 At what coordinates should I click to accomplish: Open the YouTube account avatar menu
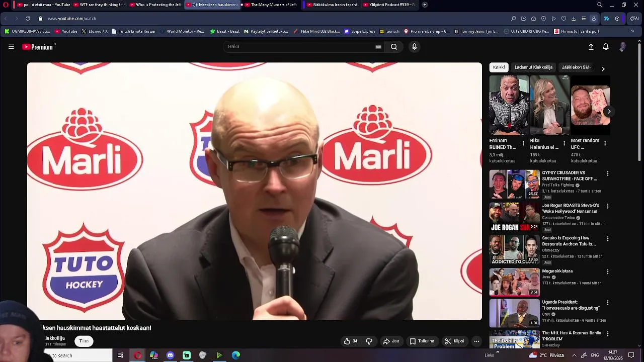click(623, 47)
